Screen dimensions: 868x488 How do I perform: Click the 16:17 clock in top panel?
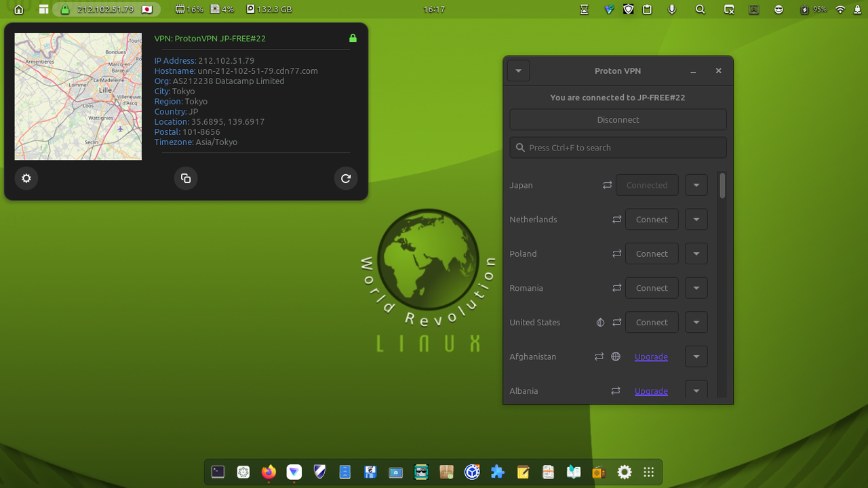pyautogui.click(x=434, y=9)
